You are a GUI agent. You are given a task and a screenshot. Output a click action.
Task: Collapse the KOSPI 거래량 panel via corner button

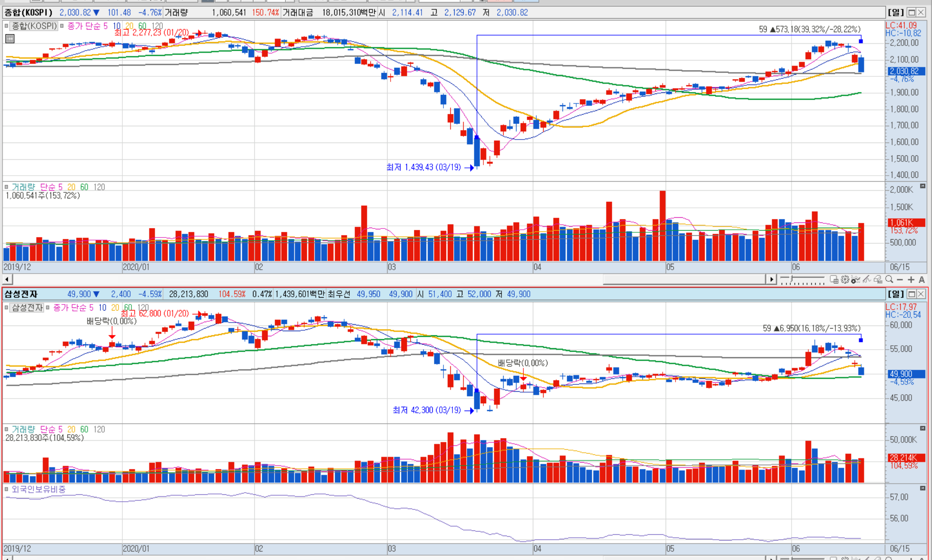click(x=923, y=186)
